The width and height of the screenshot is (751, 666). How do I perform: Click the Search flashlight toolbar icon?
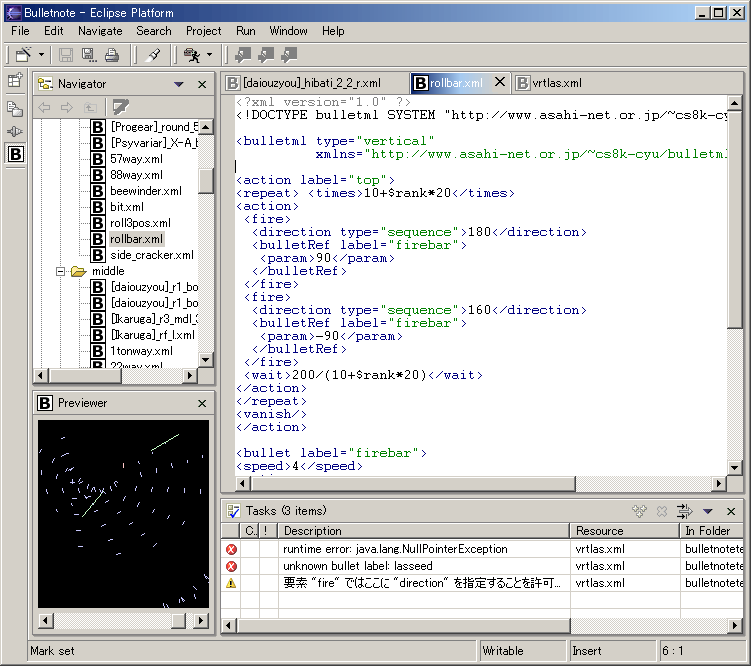152,55
